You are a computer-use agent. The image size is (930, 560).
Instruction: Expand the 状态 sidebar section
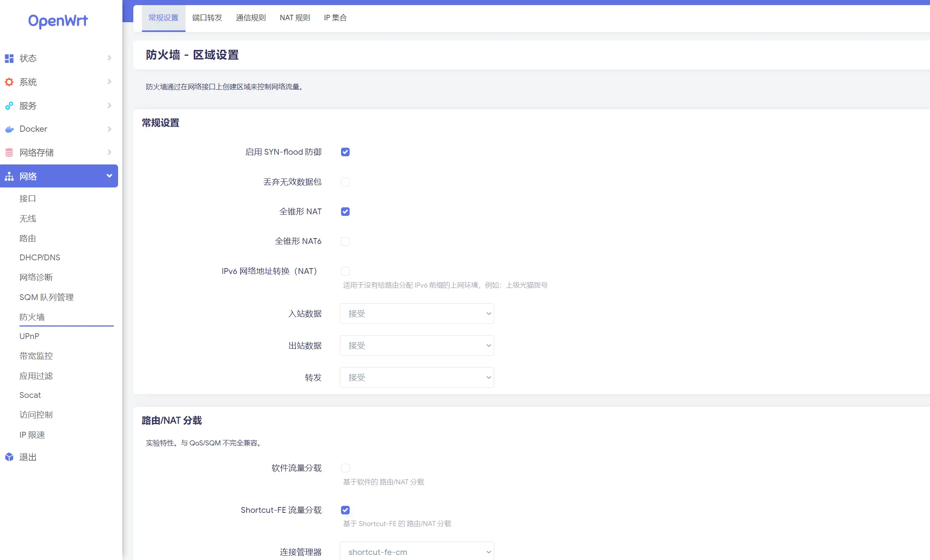coord(109,58)
